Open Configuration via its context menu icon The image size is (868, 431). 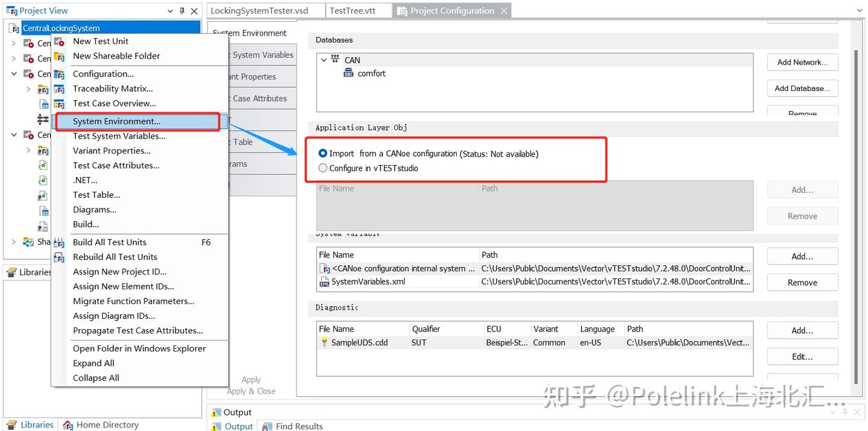tap(59, 74)
